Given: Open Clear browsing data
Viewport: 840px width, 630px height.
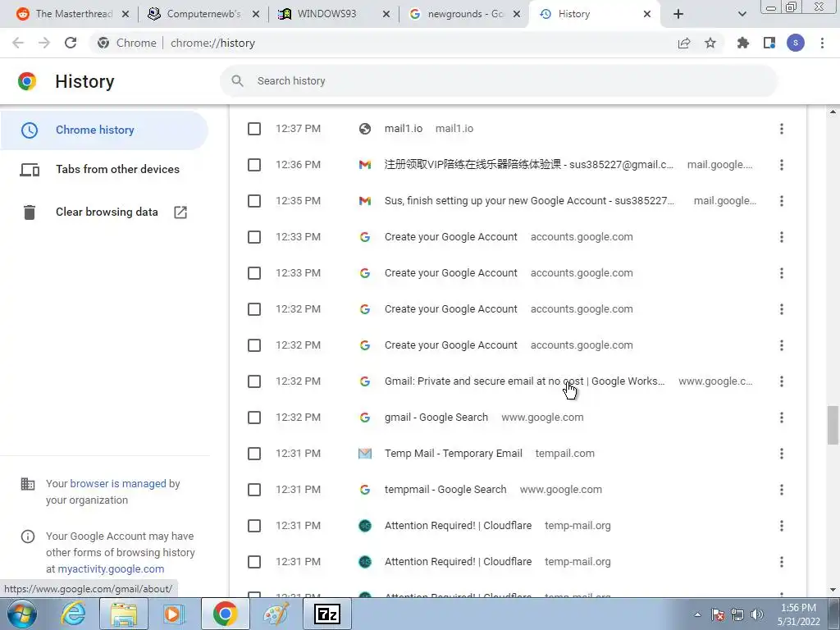Looking at the screenshot, I should (104, 212).
